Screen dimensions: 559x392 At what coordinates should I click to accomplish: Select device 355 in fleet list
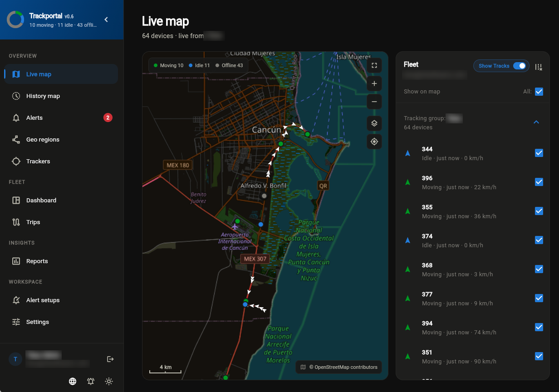(x=473, y=211)
